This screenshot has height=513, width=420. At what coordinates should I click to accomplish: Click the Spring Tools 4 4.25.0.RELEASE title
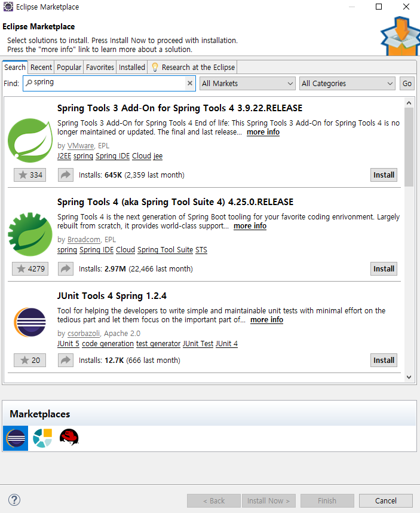coord(175,202)
